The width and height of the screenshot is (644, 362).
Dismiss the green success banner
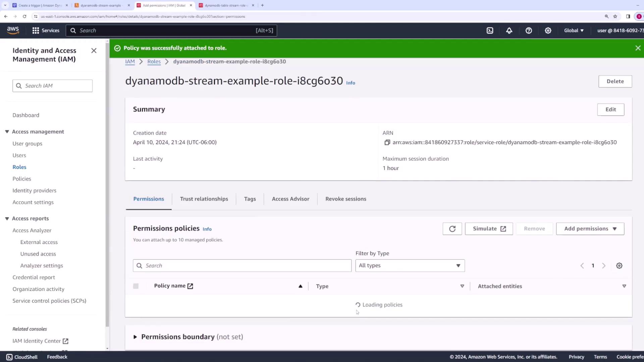[638, 48]
